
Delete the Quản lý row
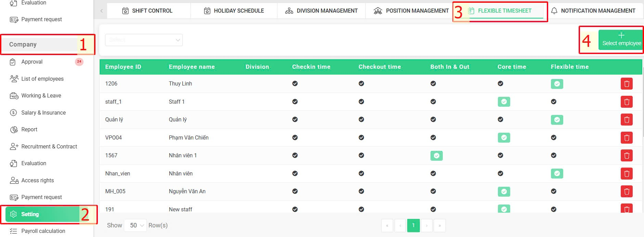(x=627, y=120)
